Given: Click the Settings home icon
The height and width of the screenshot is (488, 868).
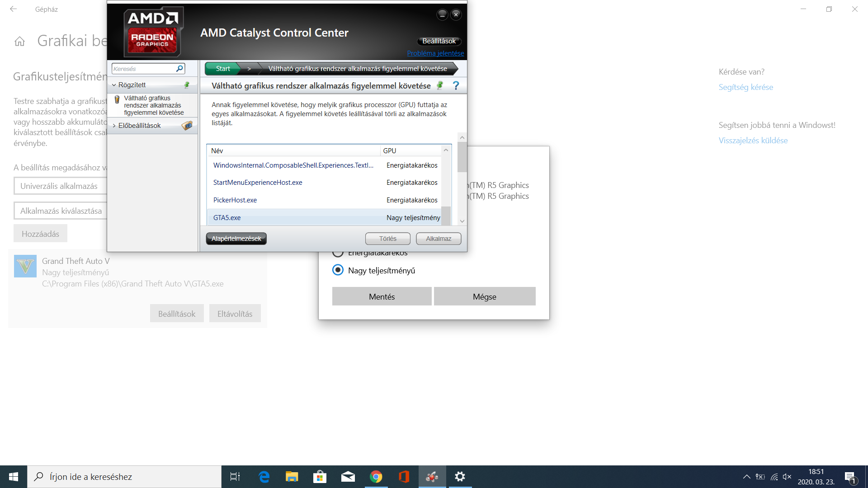Looking at the screenshot, I should pyautogui.click(x=19, y=42).
